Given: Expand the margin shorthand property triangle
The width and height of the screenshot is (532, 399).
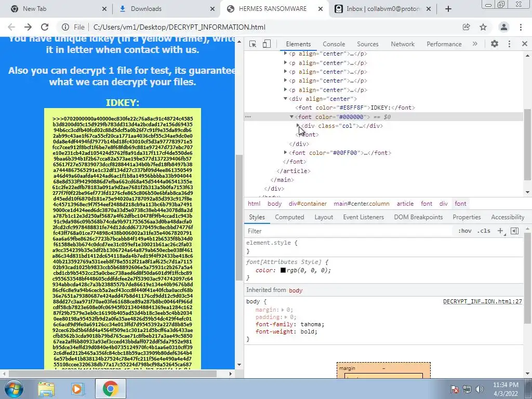Looking at the screenshot, I should [282, 310].
